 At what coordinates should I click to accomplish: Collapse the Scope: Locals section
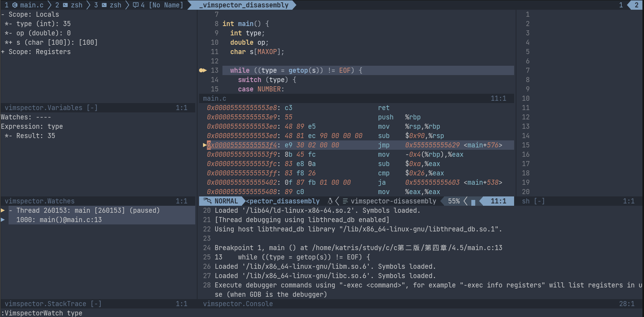point(30,14)
